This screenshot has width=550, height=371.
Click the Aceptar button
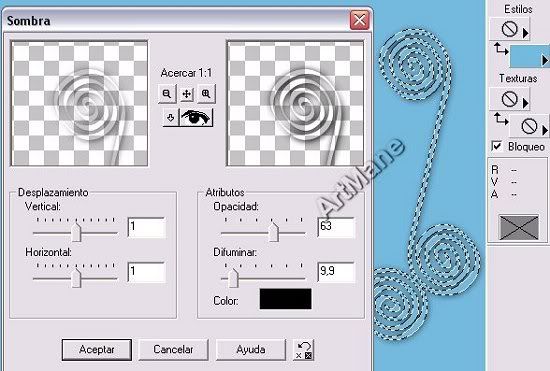click(97, 350)
